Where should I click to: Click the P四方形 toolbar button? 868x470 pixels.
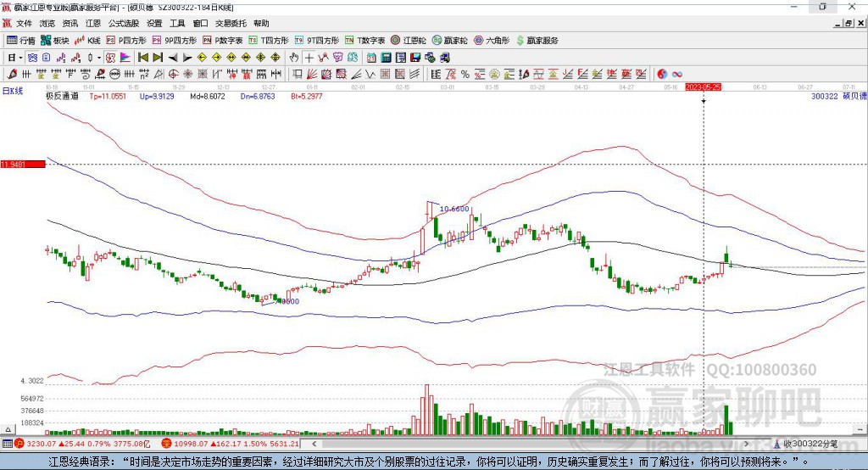[126, 41]
